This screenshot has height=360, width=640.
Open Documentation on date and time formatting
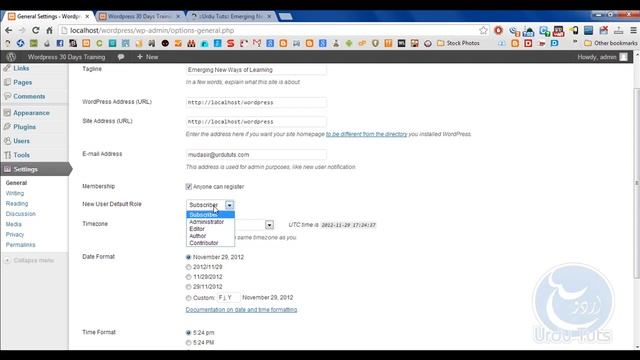[241, 310]
